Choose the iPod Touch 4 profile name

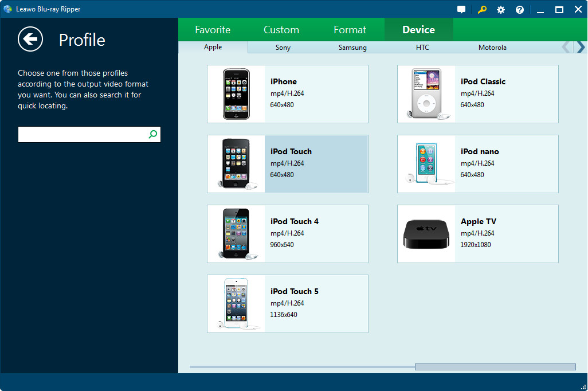click(295, 221)
